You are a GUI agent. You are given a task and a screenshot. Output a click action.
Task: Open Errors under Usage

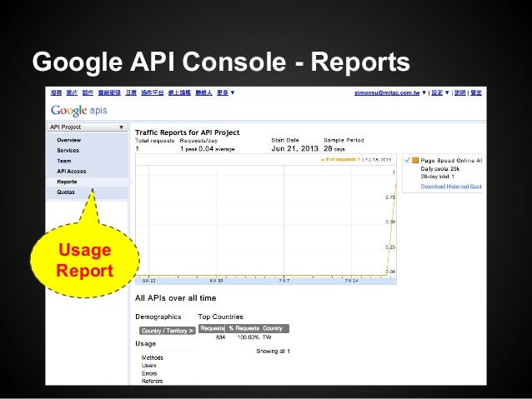click(x=149, y=373)
